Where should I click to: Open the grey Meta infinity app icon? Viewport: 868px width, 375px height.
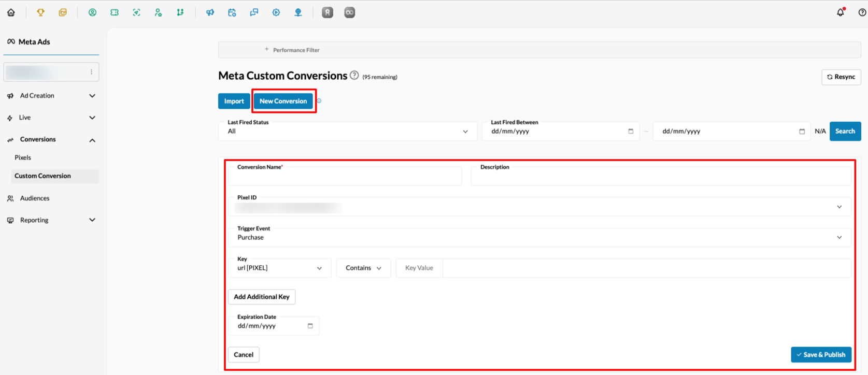pyautogui.click(x=350, y=12)
